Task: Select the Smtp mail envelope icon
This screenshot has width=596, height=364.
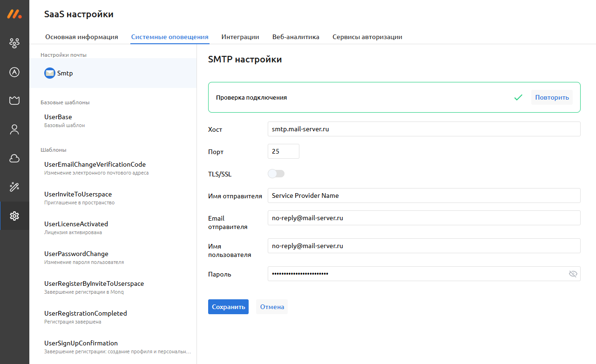Action: click(x=49, y=73)
